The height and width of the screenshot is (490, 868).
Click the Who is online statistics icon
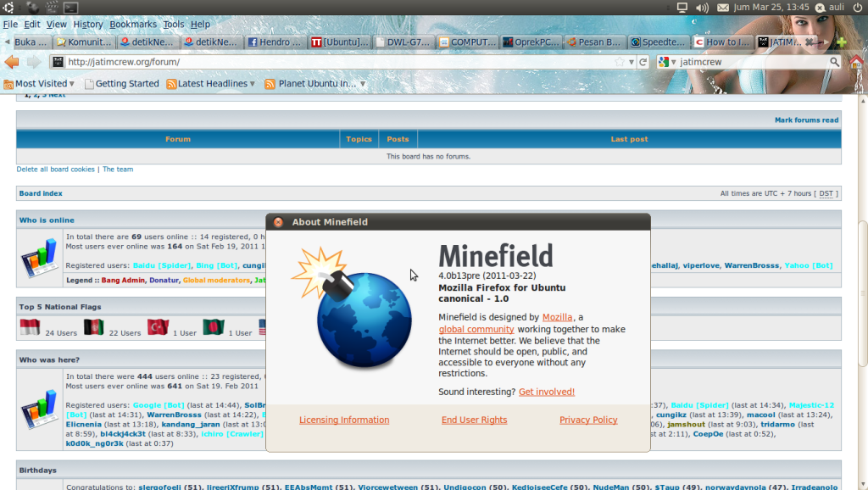39,258
